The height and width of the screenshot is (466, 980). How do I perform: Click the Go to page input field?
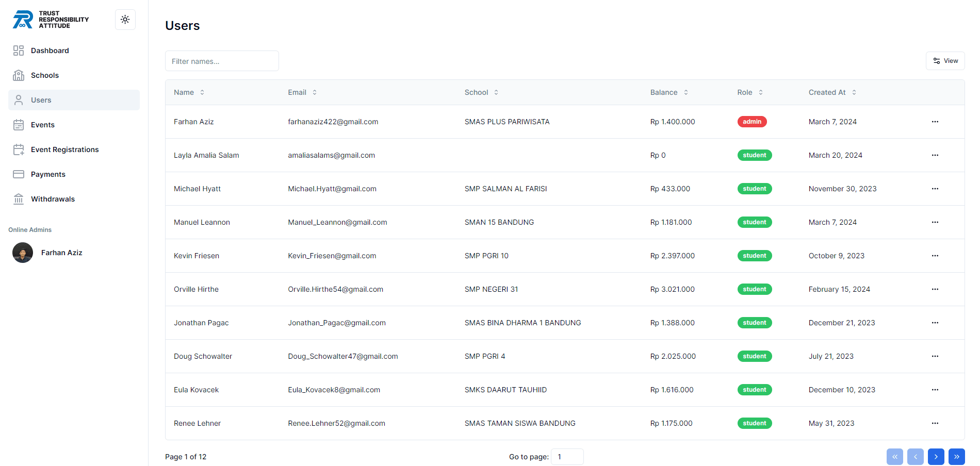[x=567, y=457]
